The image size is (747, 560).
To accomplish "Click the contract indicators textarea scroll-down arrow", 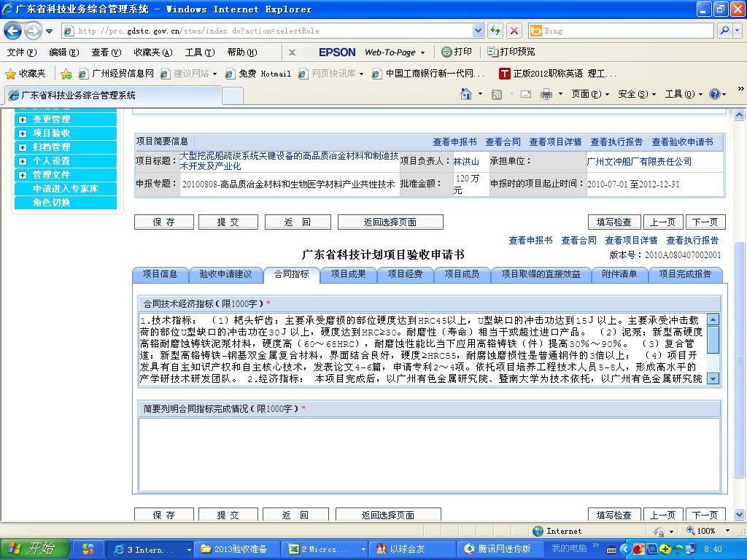I will pyautogui.click(x=713, y=379).
